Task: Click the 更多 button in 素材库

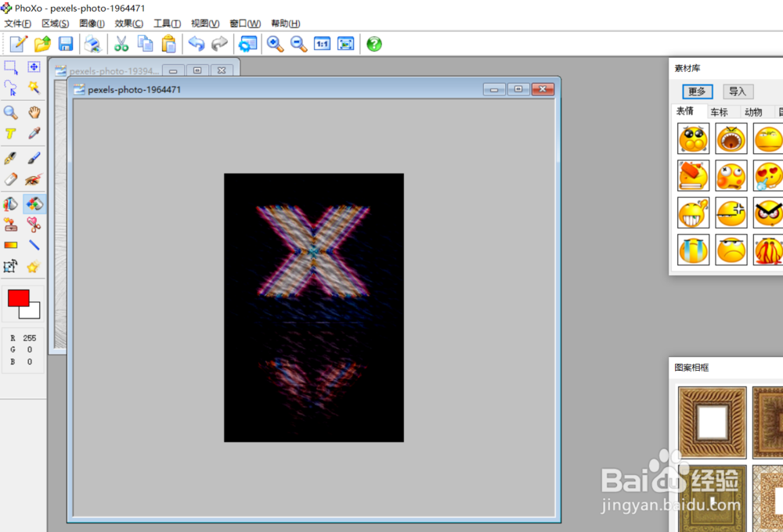Action: click(697, 92)
